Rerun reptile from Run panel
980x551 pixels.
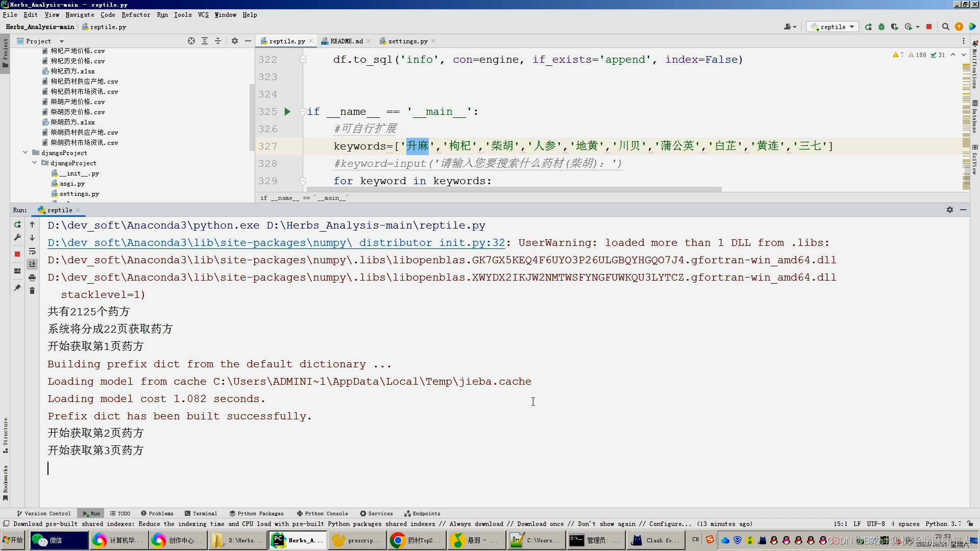17,224
